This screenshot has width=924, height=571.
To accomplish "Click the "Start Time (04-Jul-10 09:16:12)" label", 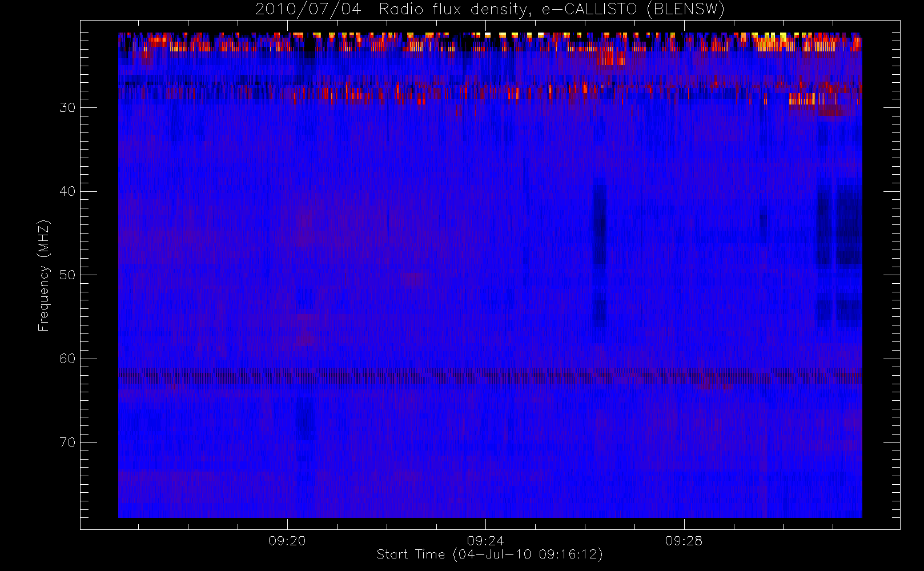I will coord(489,554).
